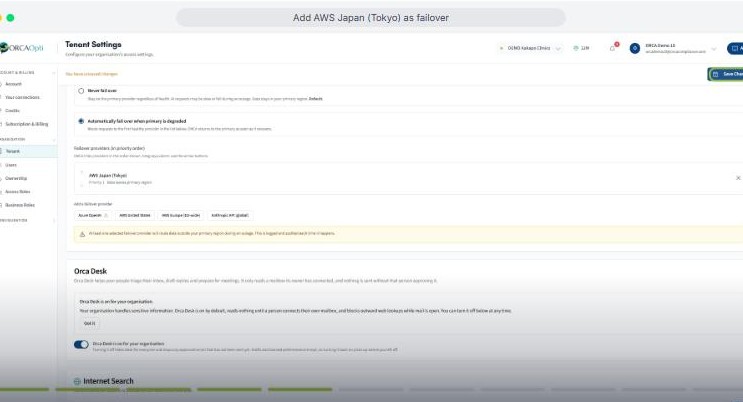This screenshot has height=402, width=743.
Task: Add AWS Europe as failover provider
Action: pyautogui.click(x=181, y=215)
